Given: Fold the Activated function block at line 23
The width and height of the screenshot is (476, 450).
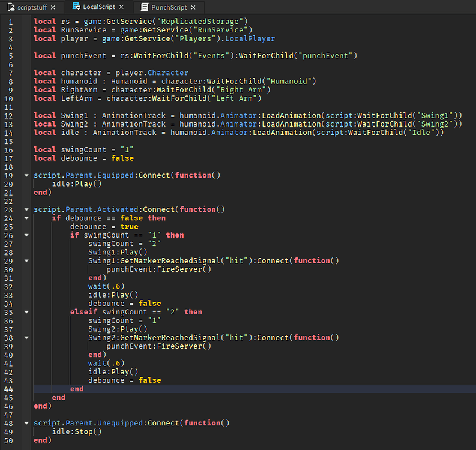Looking at the screenshot, I should pos(26,209).
